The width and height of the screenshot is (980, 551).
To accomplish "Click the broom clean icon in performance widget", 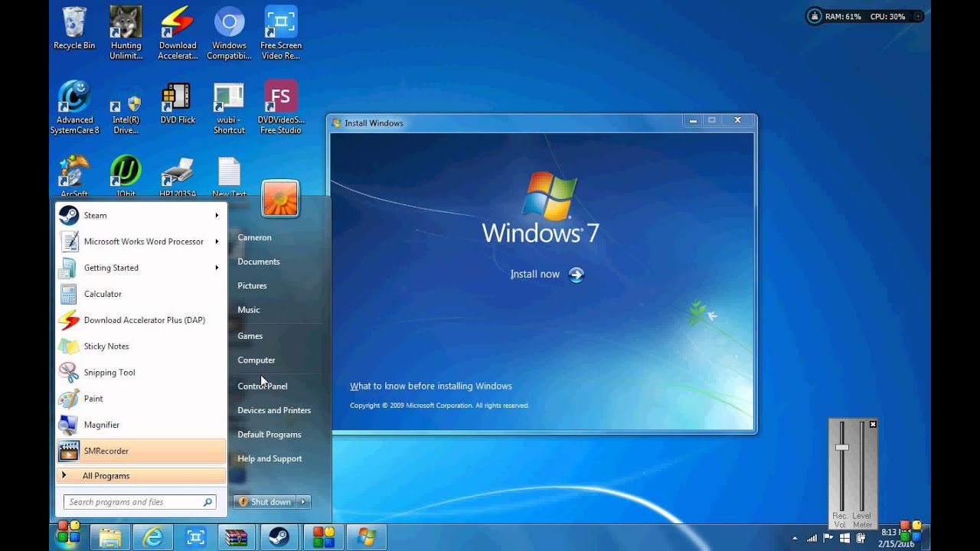I will [815, 16].
